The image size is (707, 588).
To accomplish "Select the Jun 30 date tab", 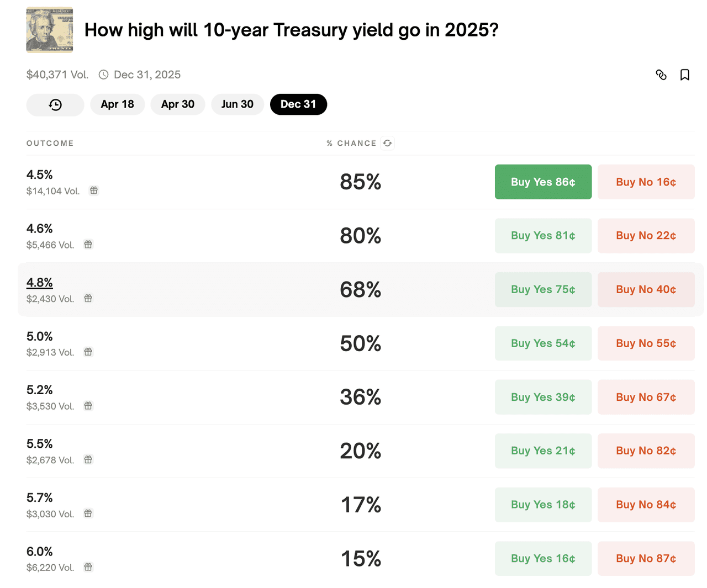I will [237, 104].
